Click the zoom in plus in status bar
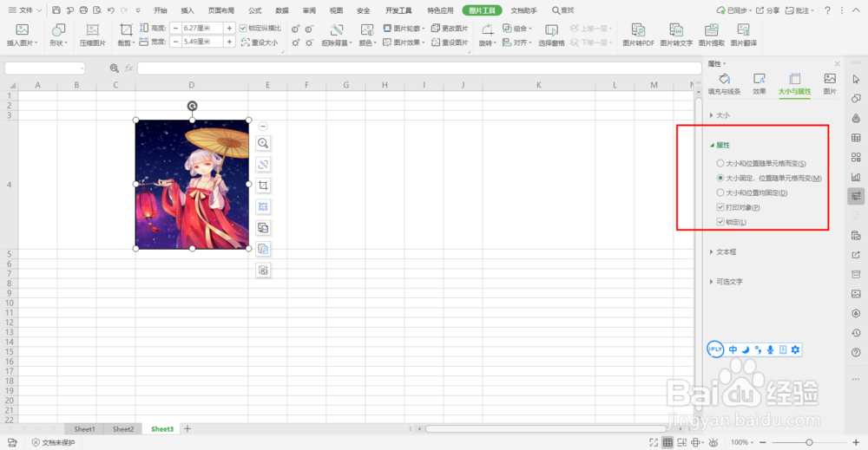Image resolution: width=868 pixels, height=450 pixels. pyautogui.click(x=856, y=442)
